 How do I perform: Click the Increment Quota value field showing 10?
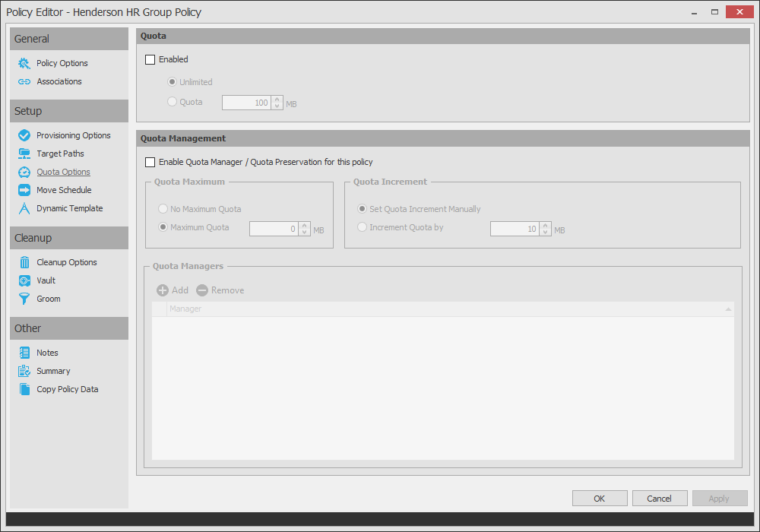(x=515, y=229)
